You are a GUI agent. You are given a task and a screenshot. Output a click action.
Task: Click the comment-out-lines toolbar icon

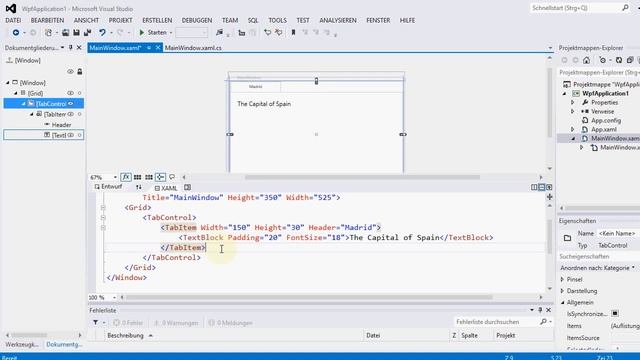point(267,33)
